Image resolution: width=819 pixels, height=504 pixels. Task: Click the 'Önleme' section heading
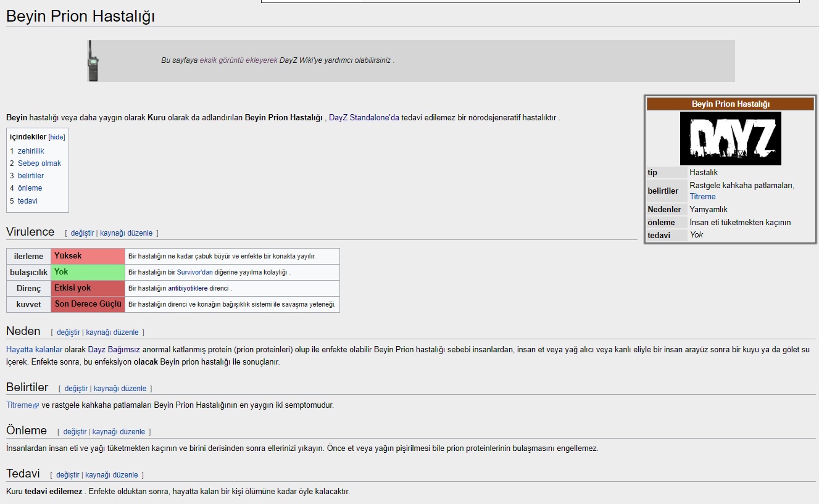point(27,431)
